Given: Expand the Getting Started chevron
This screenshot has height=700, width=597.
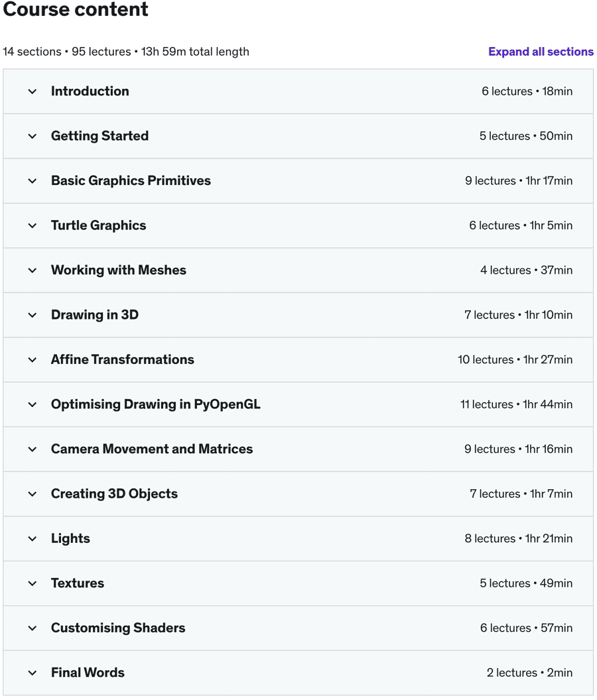Looking at the screenshot, I should tap(33, 136).
